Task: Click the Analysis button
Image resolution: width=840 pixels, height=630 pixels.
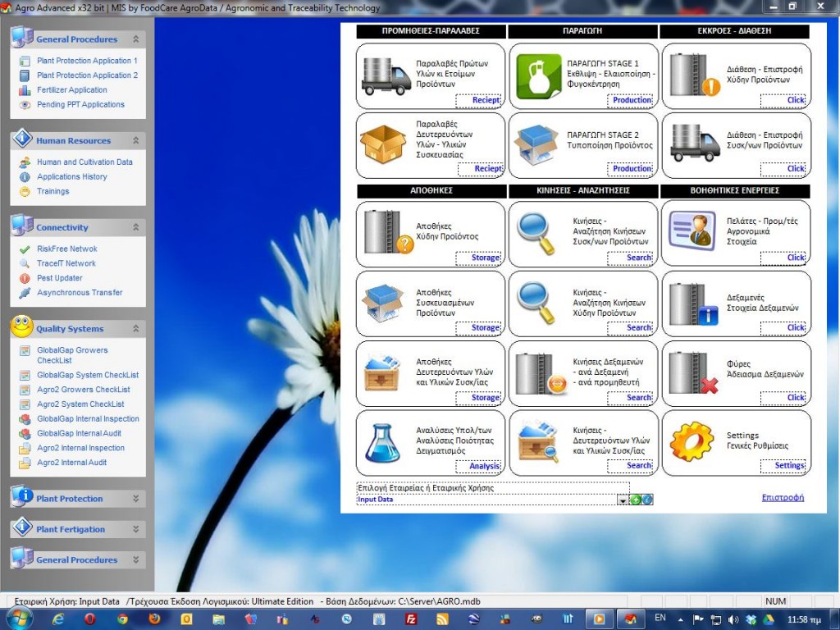Action: click(478, 466)
